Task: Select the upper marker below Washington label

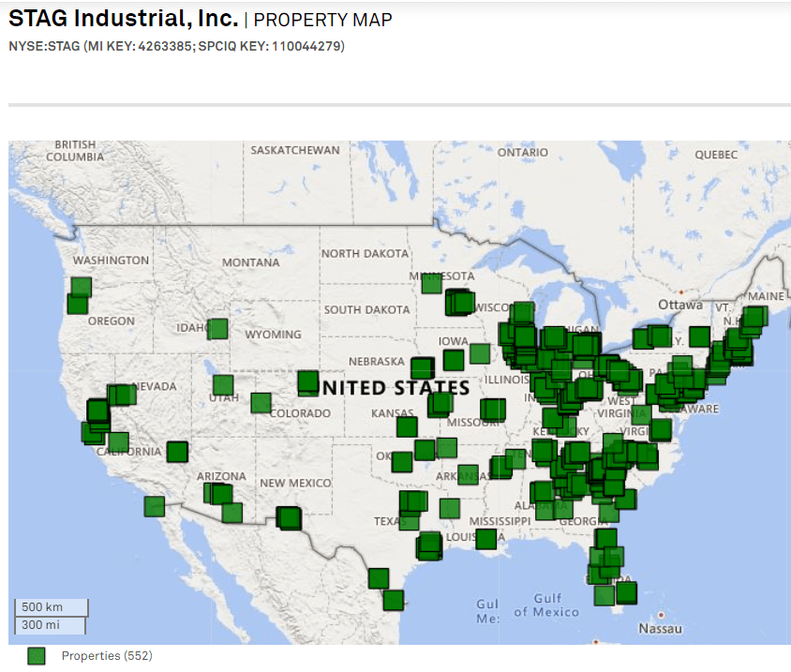Action: coord(82,287)
